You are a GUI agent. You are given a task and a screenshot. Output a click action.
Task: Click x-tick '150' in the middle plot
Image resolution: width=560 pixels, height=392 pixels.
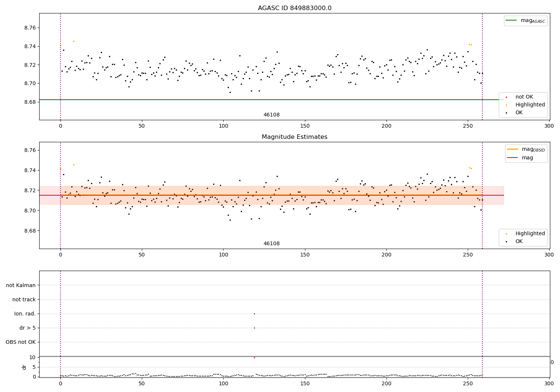(305, 255)
